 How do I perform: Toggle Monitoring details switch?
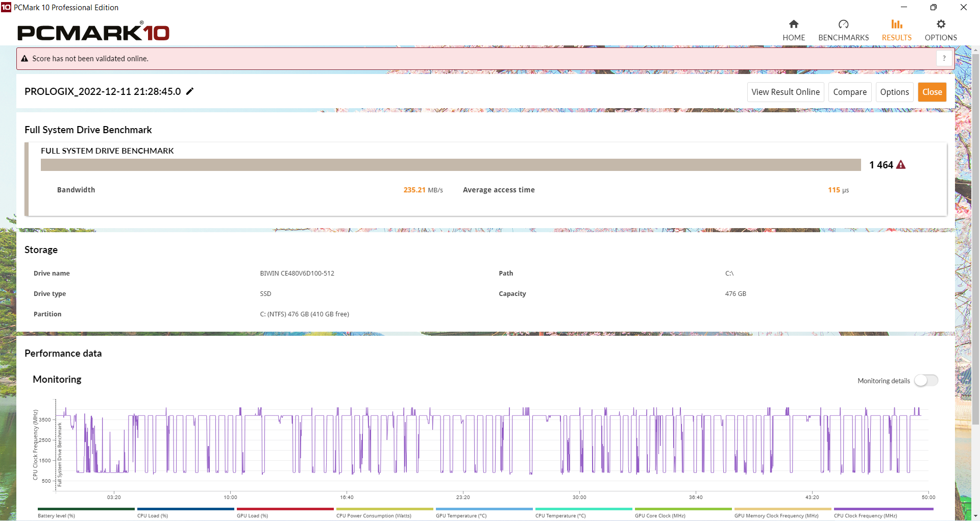(926, 381)
